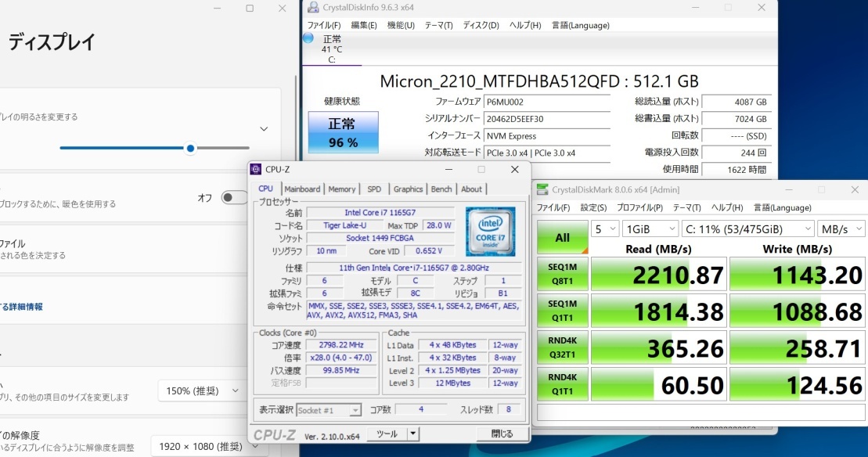The image size is (868, 457).
Task: Start all tests with the All button
Action: tap(562, 237)
